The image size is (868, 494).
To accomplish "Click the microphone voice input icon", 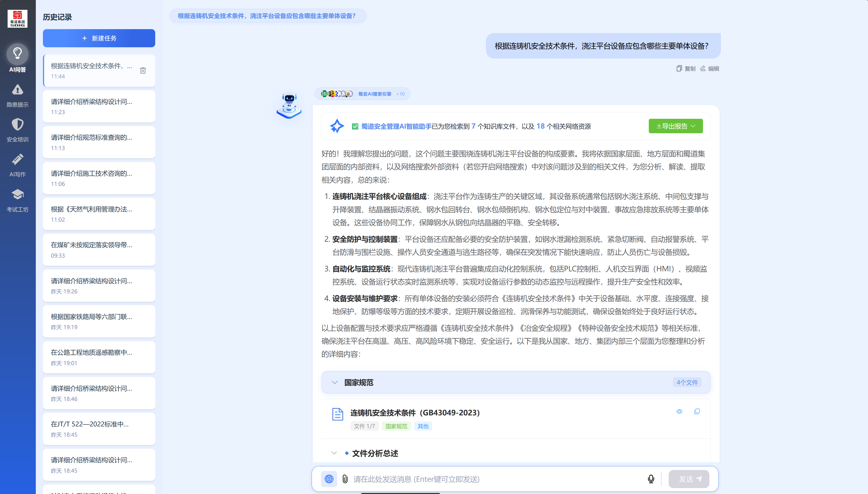I will point(651,479).
